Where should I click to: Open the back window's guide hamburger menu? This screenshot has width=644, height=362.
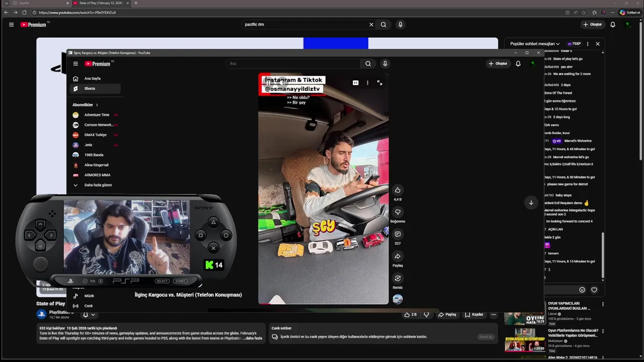pyautogui.click(x=11, y=24)
